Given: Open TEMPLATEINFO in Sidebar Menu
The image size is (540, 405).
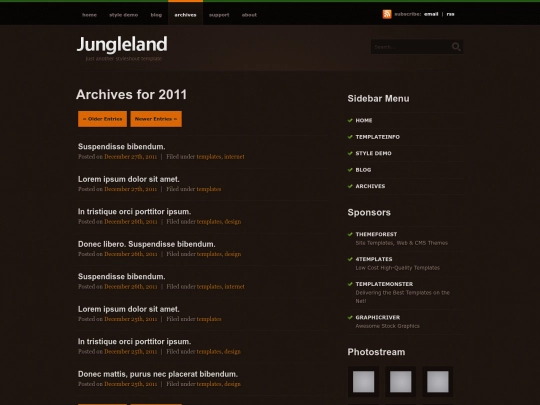Looking at the screenshot, I should (377, 137).
